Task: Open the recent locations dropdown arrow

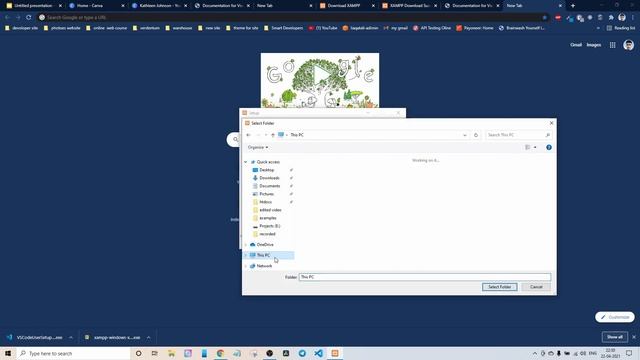Action: tap(266, 135)
